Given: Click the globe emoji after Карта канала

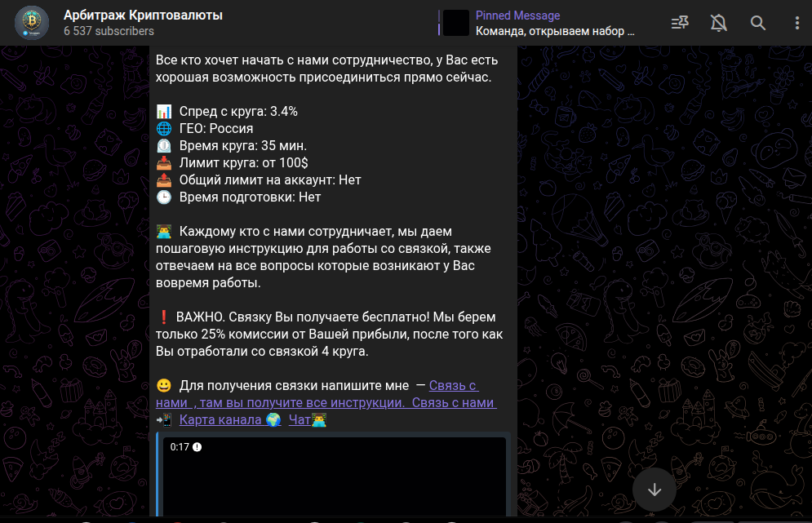Looking at the screenshot, I should pos(274,419).
